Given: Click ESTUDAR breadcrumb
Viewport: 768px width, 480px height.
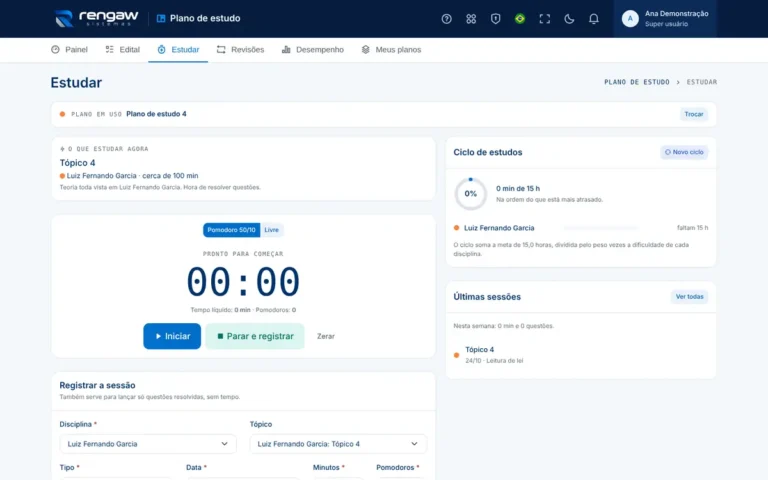Looking at the screenshot, I should (701, 82).
